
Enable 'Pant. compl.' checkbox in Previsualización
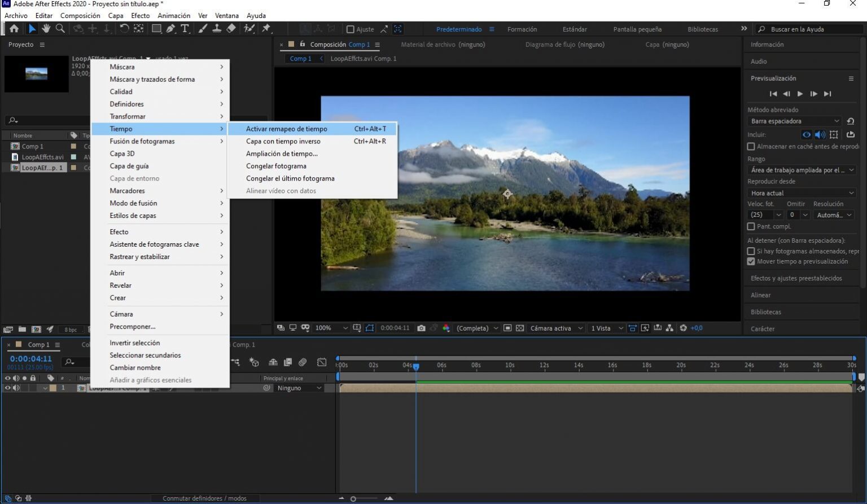(x=751, y=226)
